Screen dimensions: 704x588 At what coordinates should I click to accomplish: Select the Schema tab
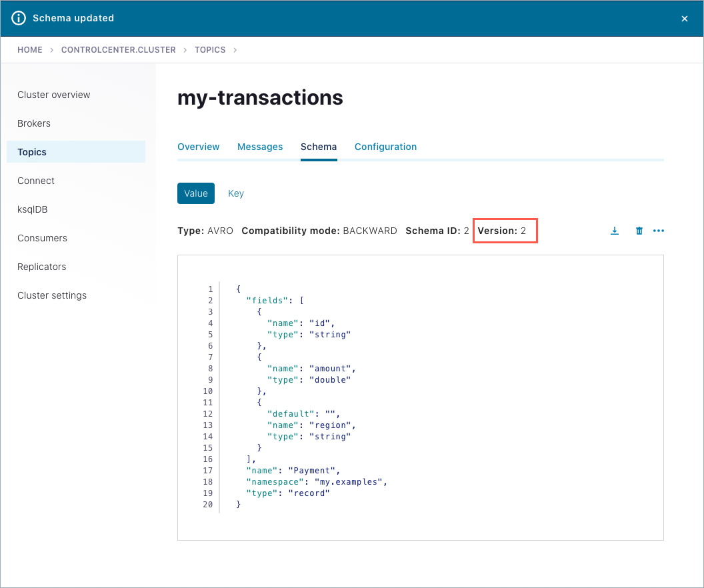[319, 147]
